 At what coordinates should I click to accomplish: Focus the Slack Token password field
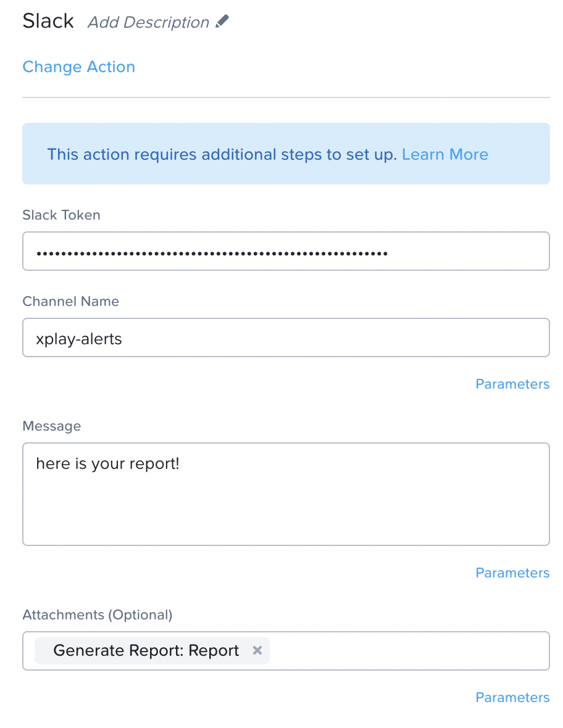point(285,251)
